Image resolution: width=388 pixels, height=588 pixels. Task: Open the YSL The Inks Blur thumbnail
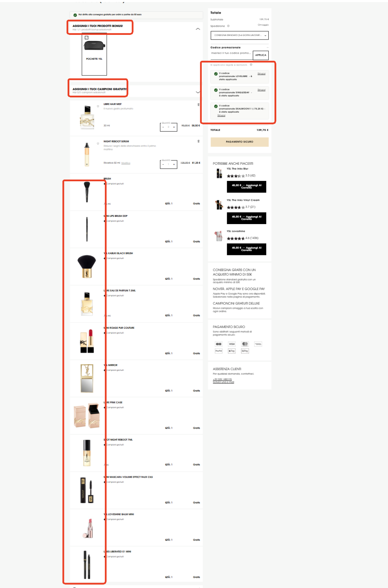(219, 173)
